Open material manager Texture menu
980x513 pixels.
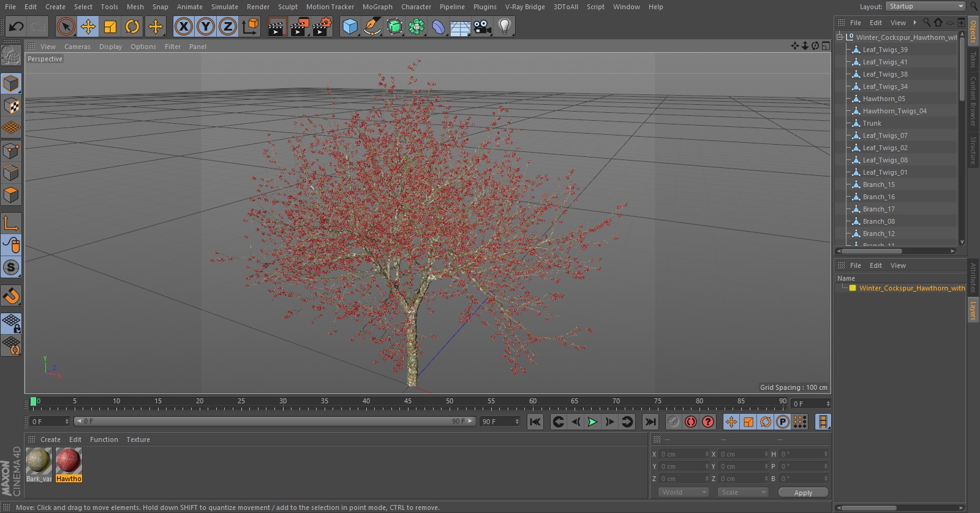tap(138, 439)
